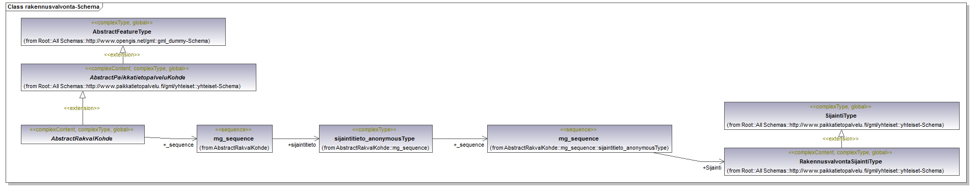Click the Class rakennusvalvonta-Schema frame title
This screenshot has width=980, height=193.
(x=54, y=7)
